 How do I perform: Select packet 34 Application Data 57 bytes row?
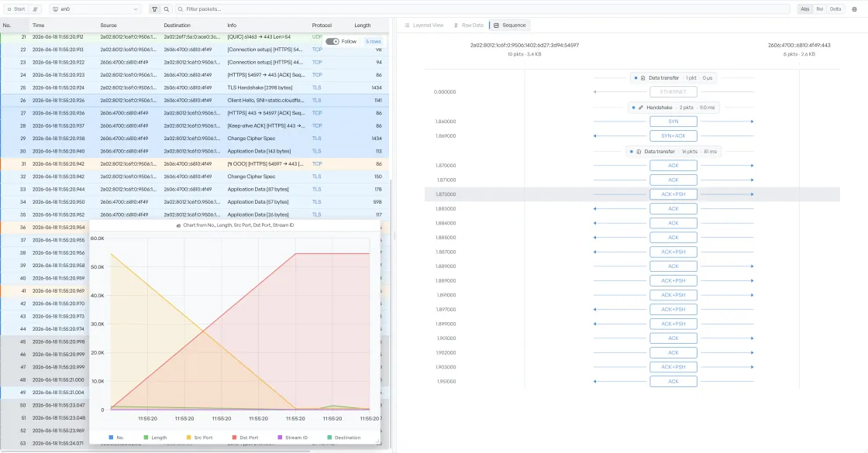[x=195, y=202]
